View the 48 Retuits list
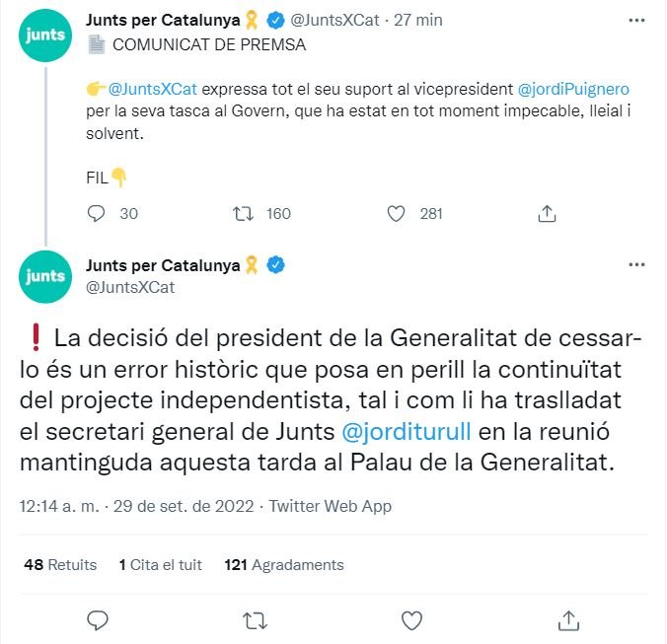 pos(59,565)
